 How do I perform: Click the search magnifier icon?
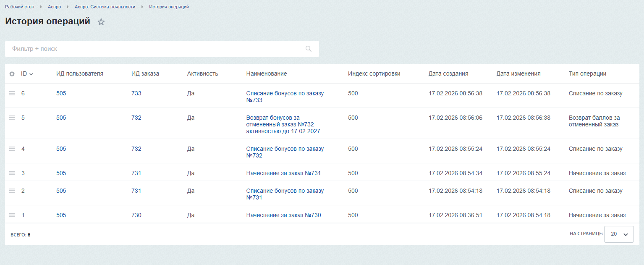309,49
